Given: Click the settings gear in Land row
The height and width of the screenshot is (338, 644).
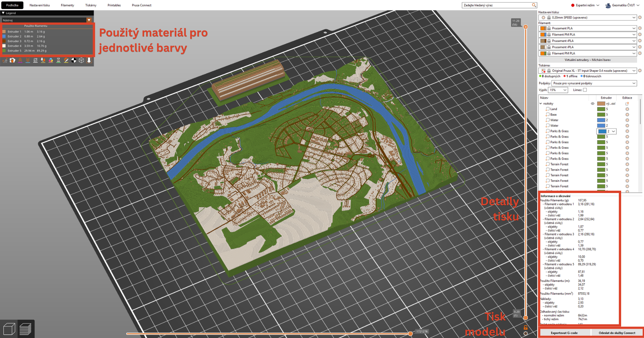Looking at the screenshot, I should pyautogui.click(x=627, y=109).
